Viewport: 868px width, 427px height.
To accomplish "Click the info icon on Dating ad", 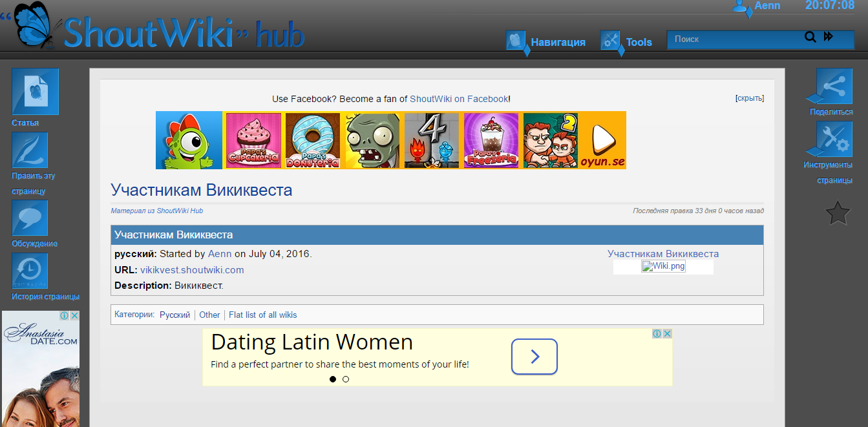I will coord(657,333).
